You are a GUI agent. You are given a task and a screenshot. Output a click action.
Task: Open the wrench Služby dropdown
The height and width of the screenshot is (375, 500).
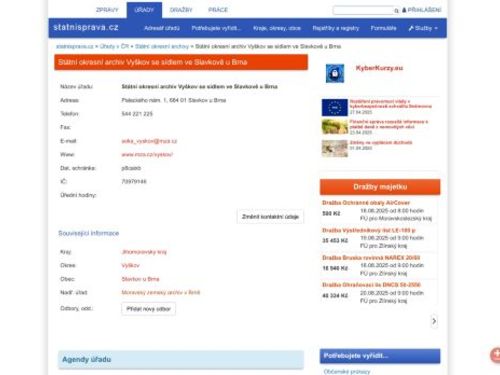[x=423, y=28]
